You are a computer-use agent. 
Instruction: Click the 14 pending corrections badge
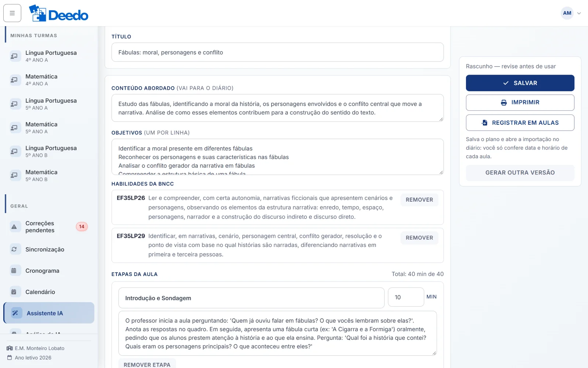[x=82, y=227]
